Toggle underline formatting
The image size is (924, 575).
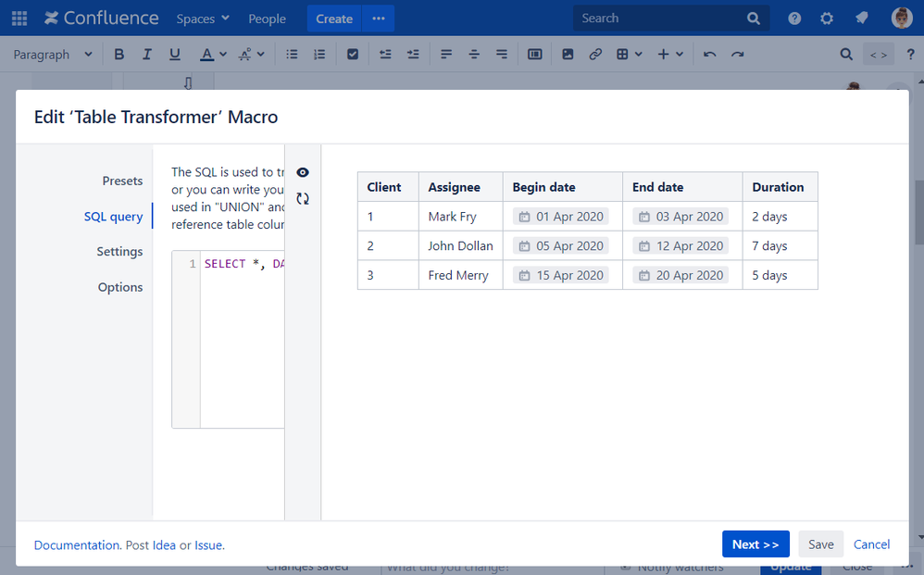click(174, 55)
